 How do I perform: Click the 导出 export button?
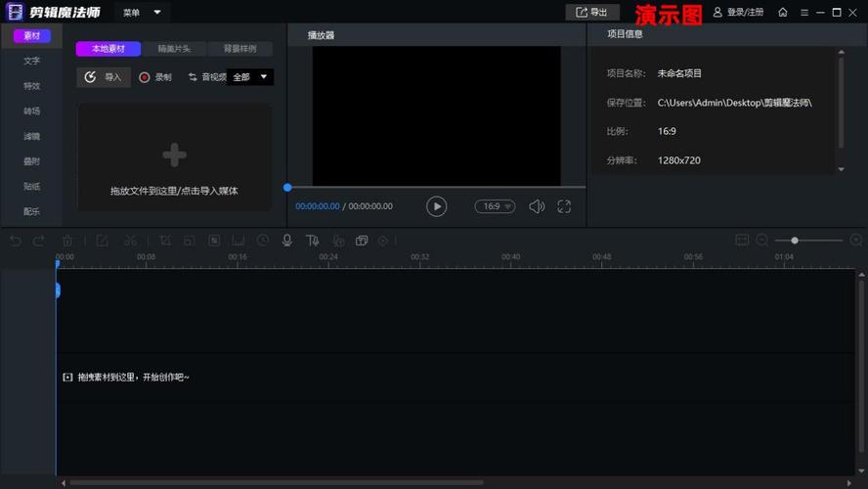[592, 12]
